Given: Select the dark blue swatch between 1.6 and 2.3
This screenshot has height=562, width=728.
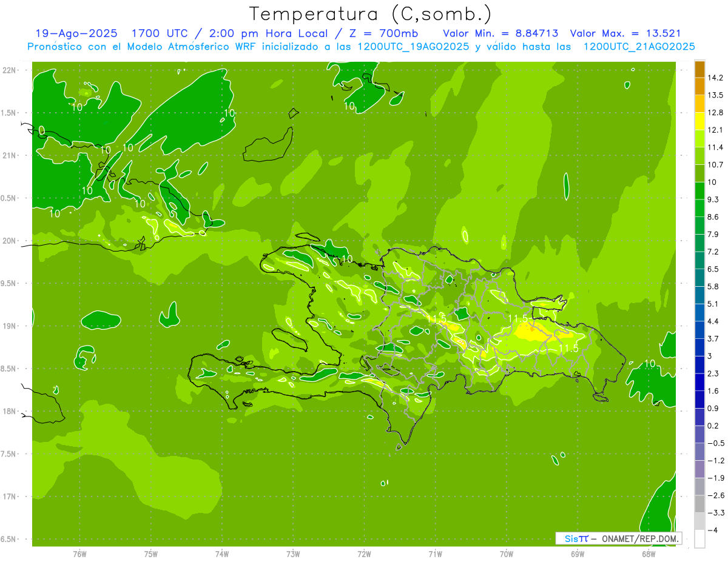Looking at the screenshot, I should [x=699, y=383].
